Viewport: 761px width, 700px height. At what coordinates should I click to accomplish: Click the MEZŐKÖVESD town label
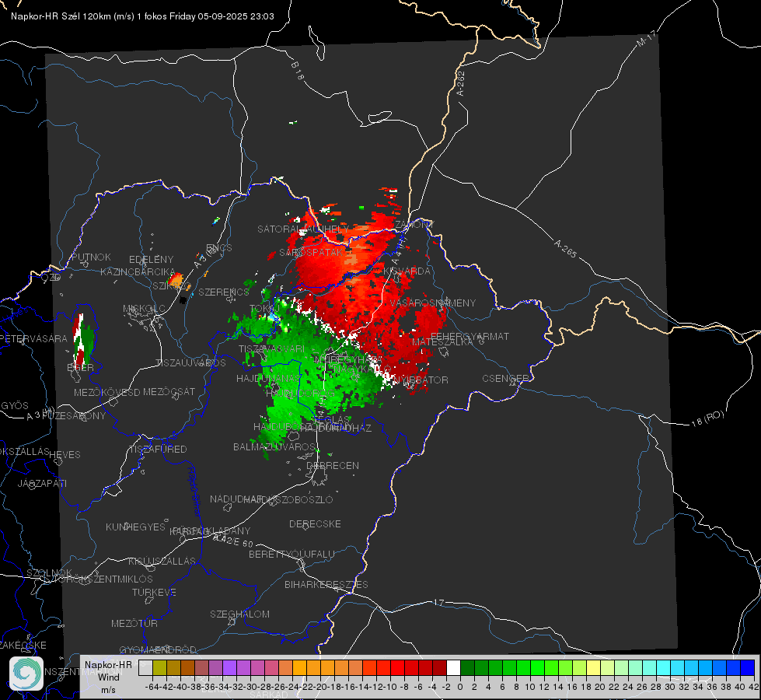point(107,392)
